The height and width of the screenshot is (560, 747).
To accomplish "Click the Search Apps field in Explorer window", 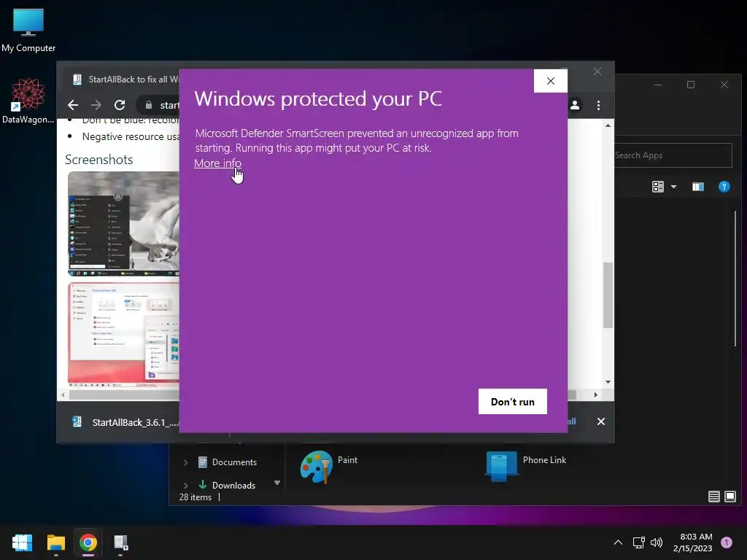I will [673, 155].
